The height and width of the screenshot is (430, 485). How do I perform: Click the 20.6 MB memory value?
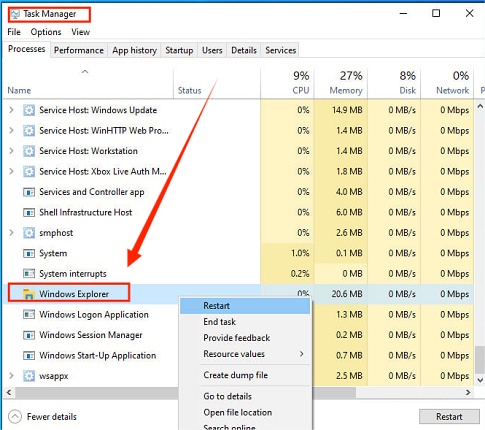click(x=347, y=294)
